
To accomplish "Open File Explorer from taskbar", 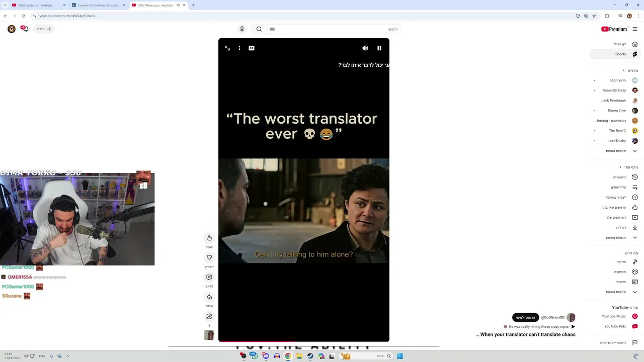I will [299, 356].
